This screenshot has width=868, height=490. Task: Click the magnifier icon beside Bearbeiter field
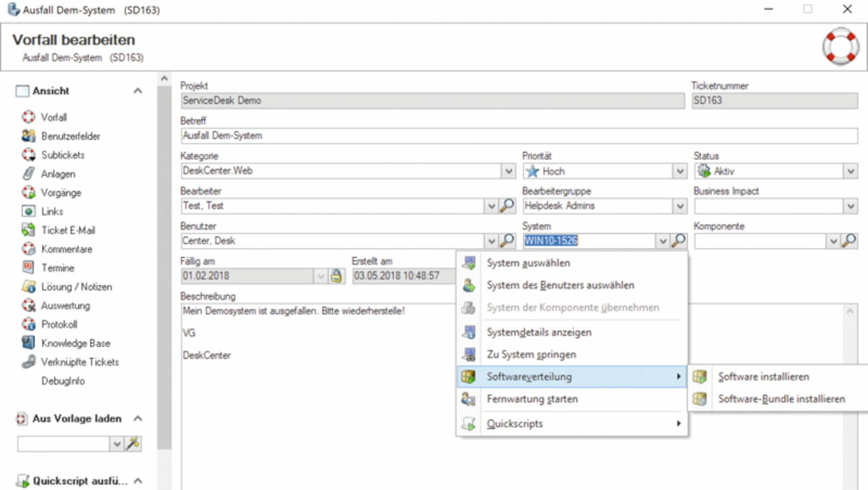click(x=507, y=206)
